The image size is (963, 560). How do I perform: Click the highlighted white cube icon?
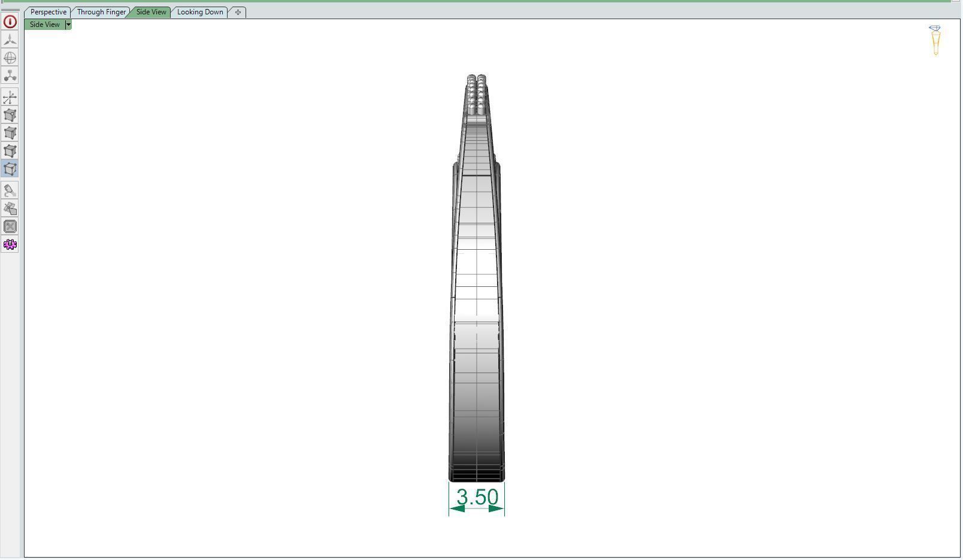(x=10, y=169)
